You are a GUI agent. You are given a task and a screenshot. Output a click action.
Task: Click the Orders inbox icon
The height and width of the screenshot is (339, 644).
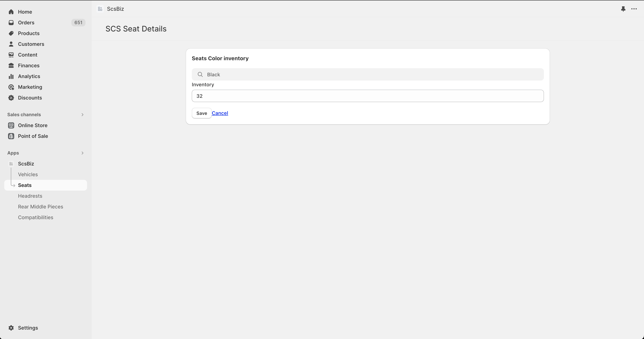pyautogui.click(x=11, y=22)
